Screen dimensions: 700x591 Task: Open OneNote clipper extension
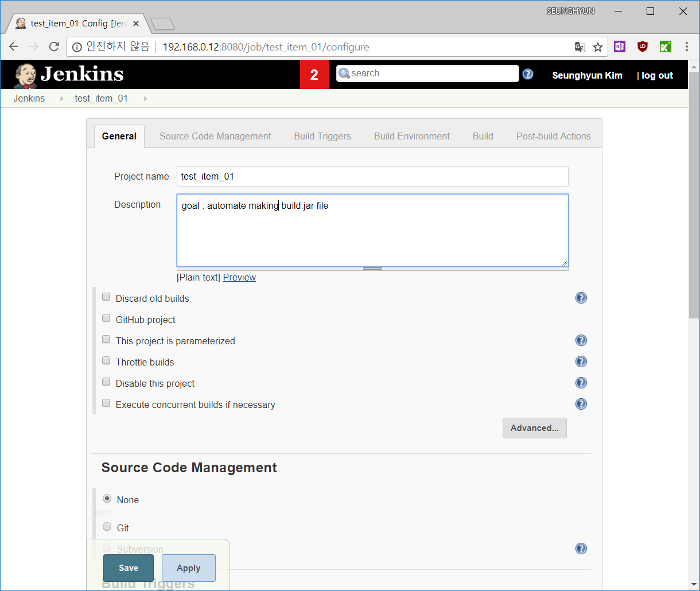(620, 47)
